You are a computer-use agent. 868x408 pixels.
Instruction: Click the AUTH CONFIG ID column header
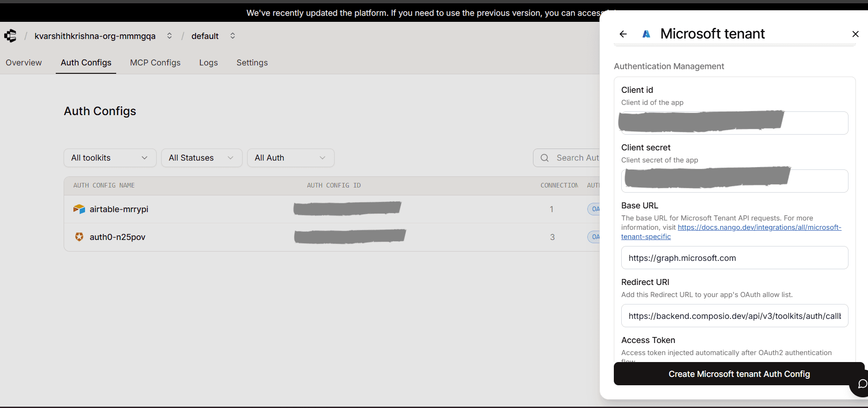point(334,185)
